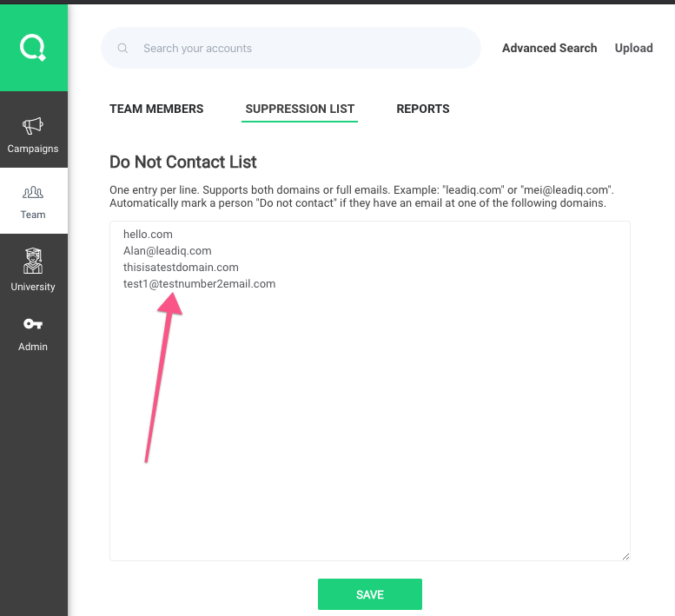Click the magnifying glass search icon
675x616 pixels.
coord(123,49)
